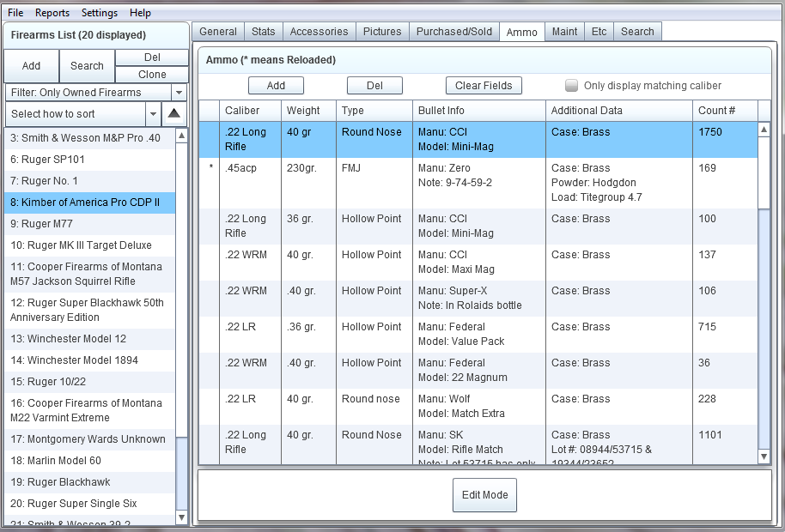Click the Edit Mode button
785x532 pixels.
point(484,495)
